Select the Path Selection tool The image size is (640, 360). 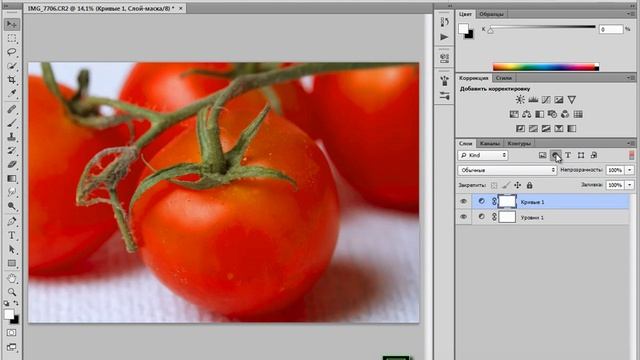(11, 249)
